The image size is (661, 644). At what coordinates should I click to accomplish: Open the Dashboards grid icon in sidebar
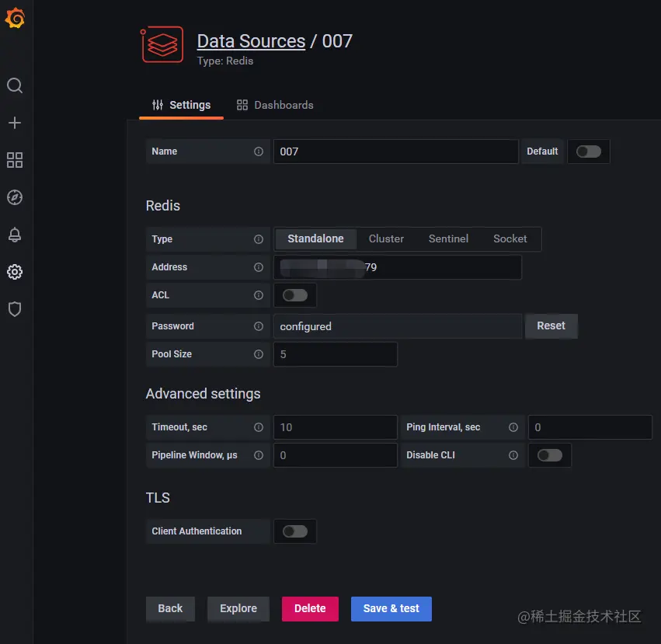(x=15, y=160)
